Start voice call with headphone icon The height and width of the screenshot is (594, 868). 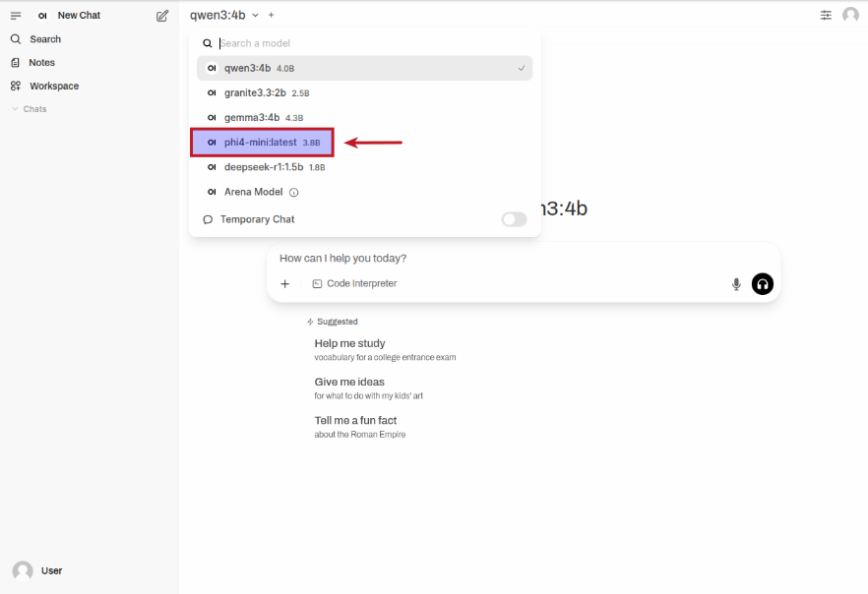click(x=763, y=284)
